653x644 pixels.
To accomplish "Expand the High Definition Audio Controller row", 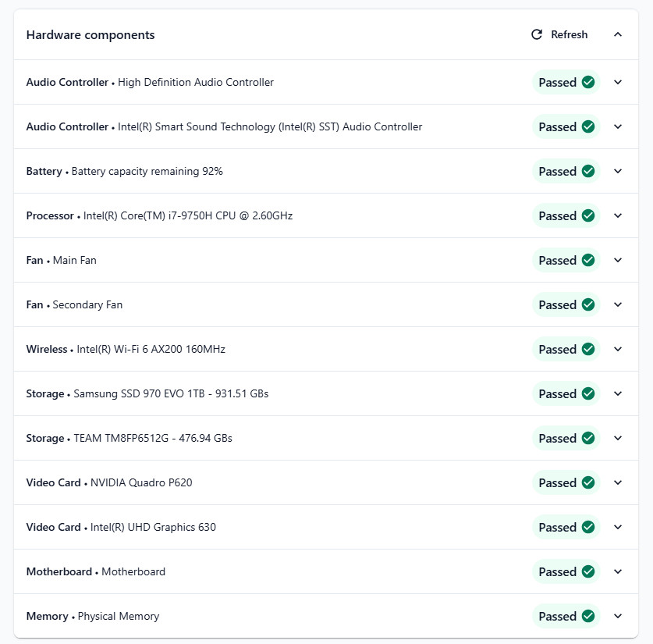I will click(x=618, y=82).
